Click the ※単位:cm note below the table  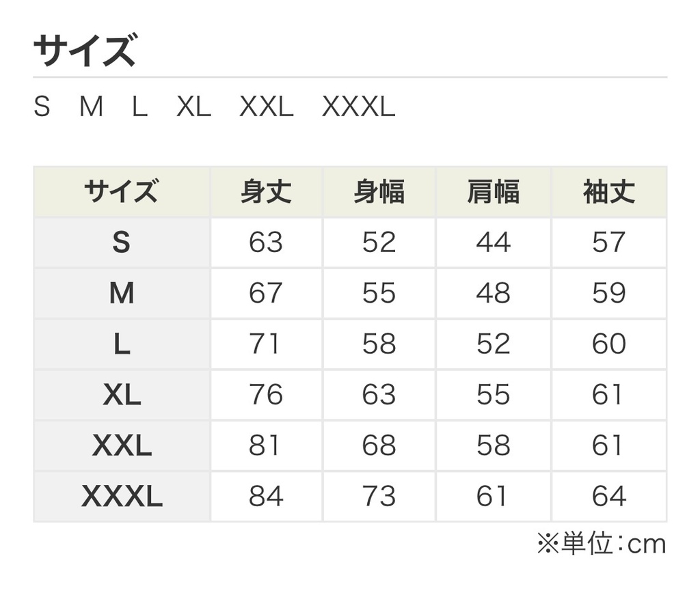coord(602,544)
